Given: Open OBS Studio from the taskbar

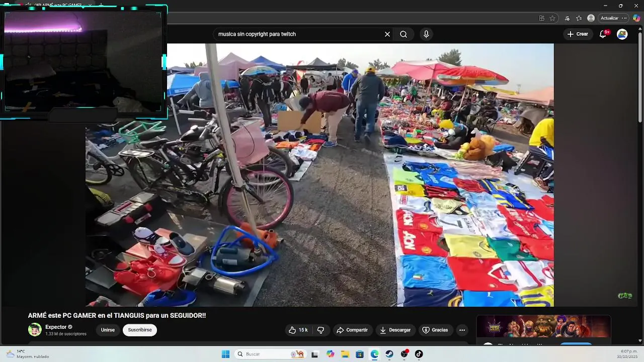Looking at the screenshot, I should [404, 354].
